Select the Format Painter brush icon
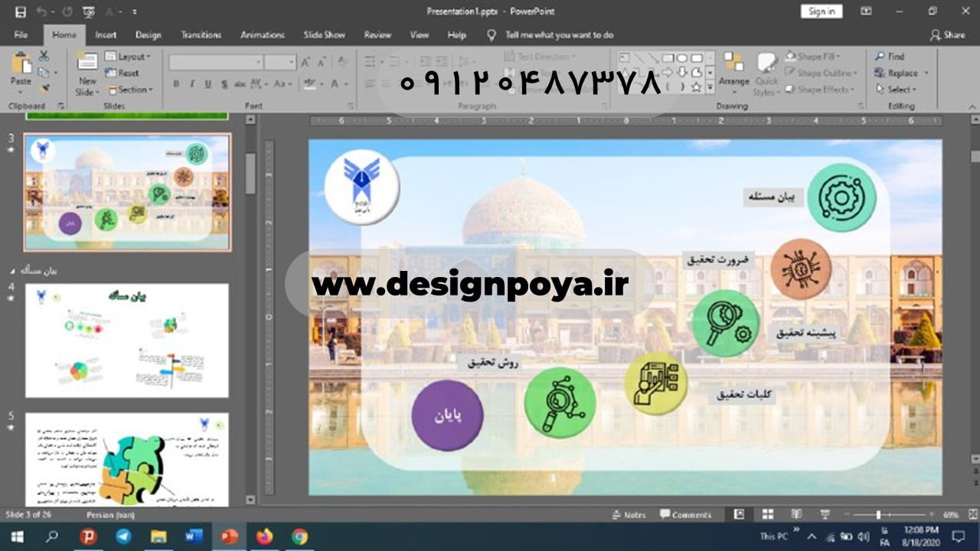The height and width of the screenshot is (551, 980). click(44, 89)
